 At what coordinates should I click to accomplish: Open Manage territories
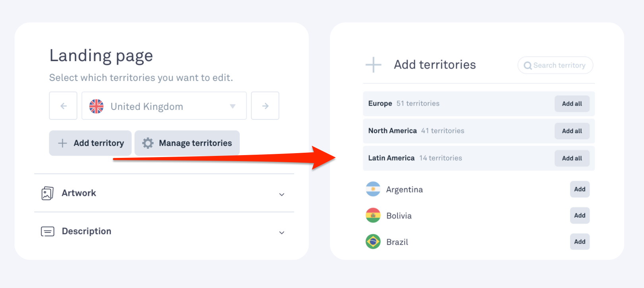tap(187, 143)
